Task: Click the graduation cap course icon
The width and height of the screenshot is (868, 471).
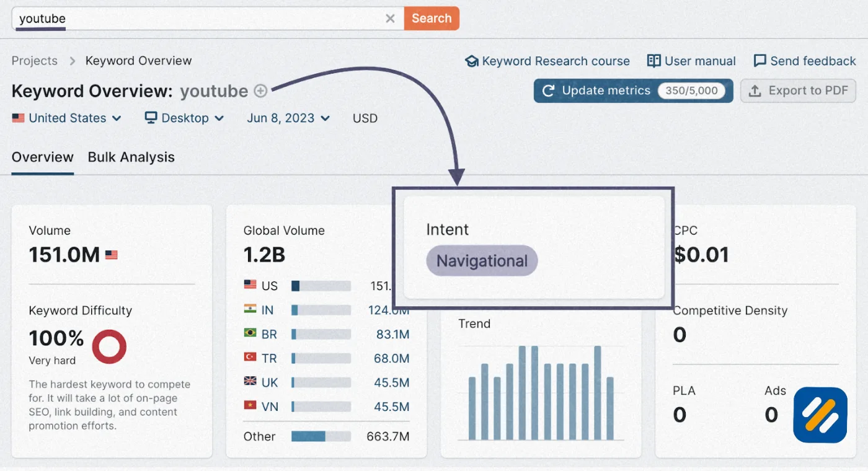Action: click(x=472, y=61)
